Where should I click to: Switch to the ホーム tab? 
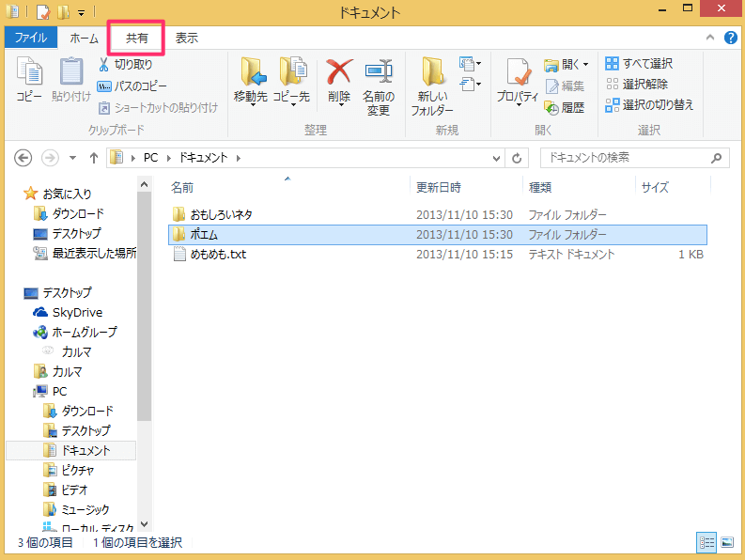coord(85,38)
